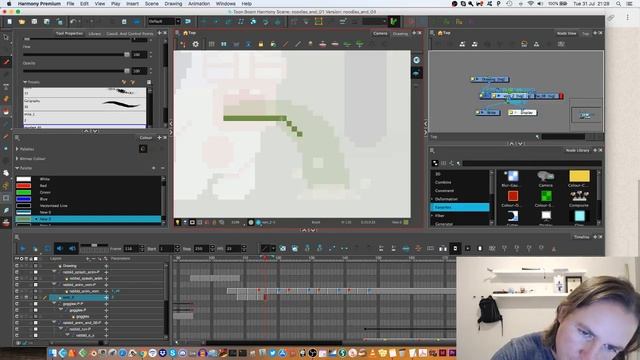Click the sound scrubbing icon in Timeline toolbar
640x360 pixels.
[x=72, y=248]
